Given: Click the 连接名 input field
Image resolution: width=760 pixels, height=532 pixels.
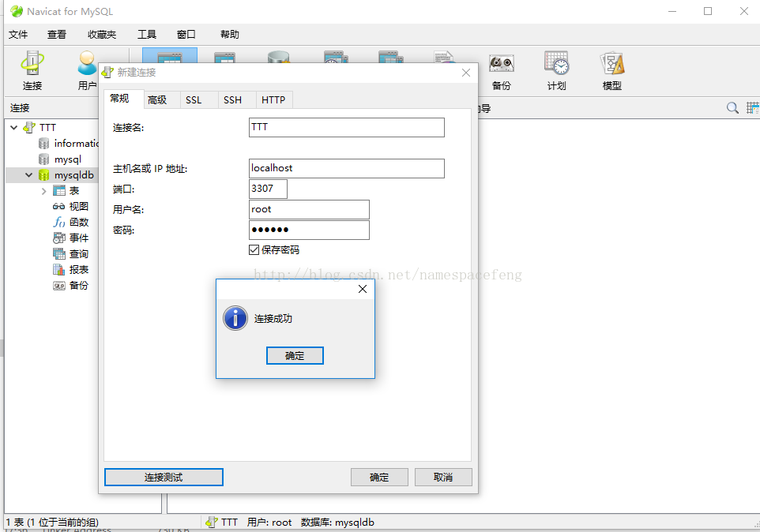Looking at the screenshot, I should (x=347, y=127).
